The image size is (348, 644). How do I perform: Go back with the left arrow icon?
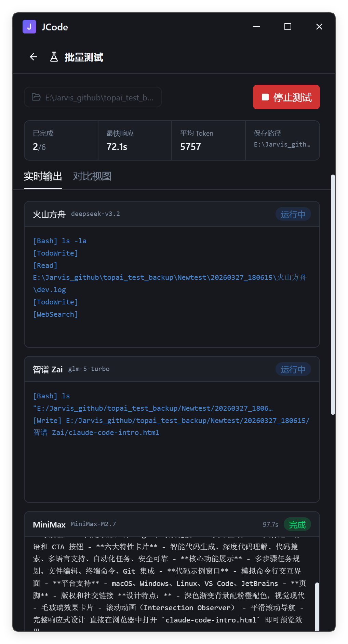pyautogui.click(x=33, y=57)
